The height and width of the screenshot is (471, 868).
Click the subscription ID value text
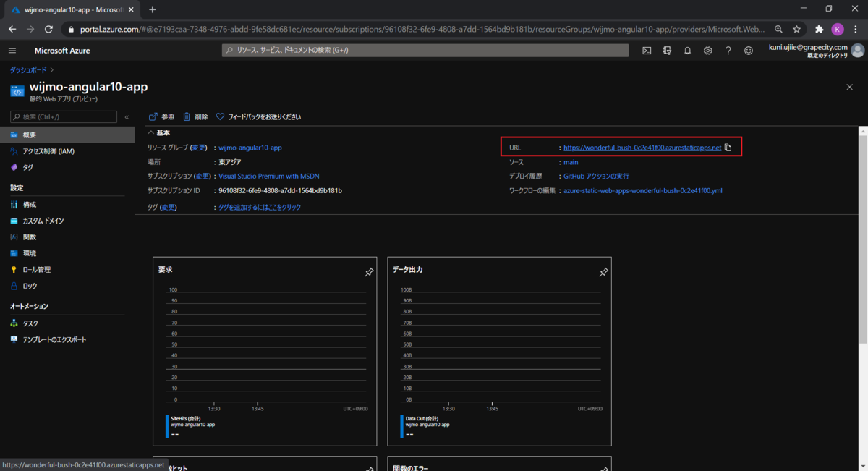pos(280,191)
